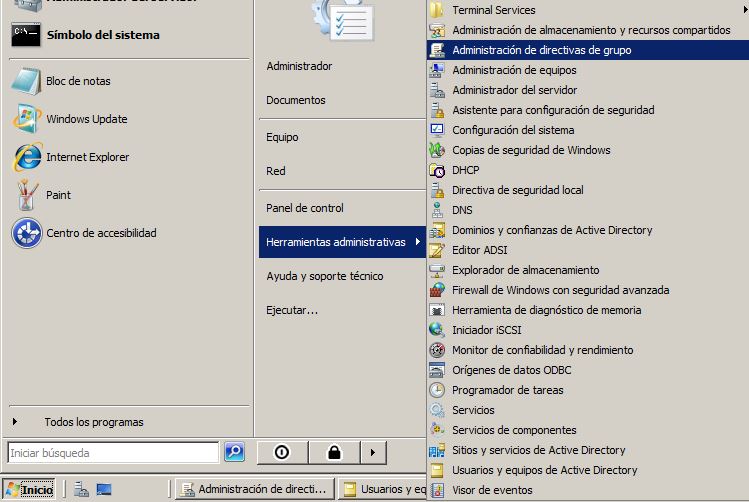Expand the shutdown options arrow
Image resolution: width=749 pixels, height=502 pixels.
coord(373,452)
